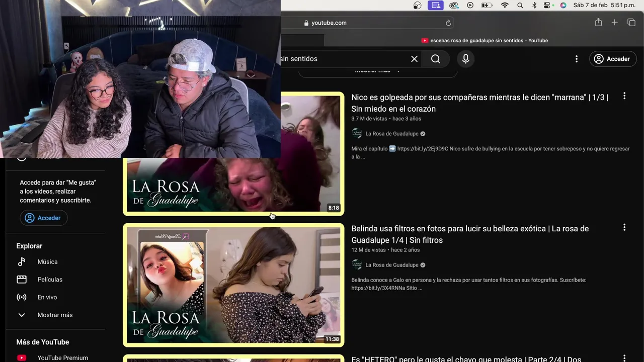Click channel avatar under Nico video
The width and height of the screenshot is (644, 362).
pos(357,133)
